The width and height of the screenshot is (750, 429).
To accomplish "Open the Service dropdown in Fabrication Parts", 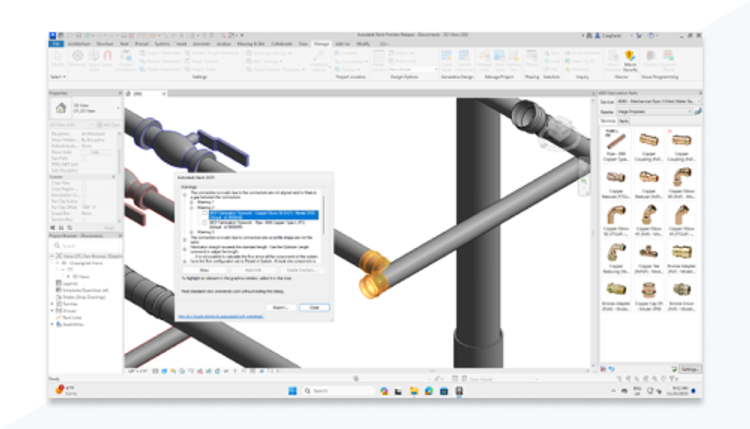I will click(x=658, y=101).
